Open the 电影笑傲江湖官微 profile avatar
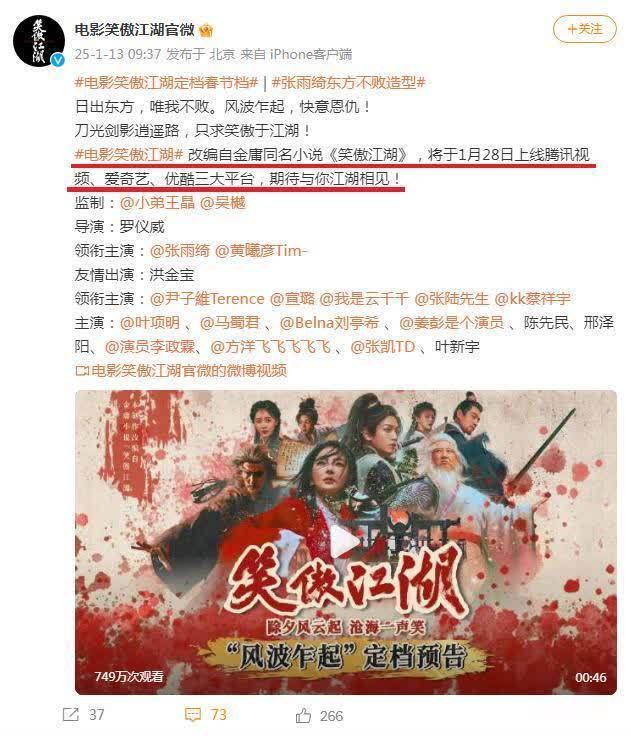This screenshot has width=631, height=738. coord(39,41)
